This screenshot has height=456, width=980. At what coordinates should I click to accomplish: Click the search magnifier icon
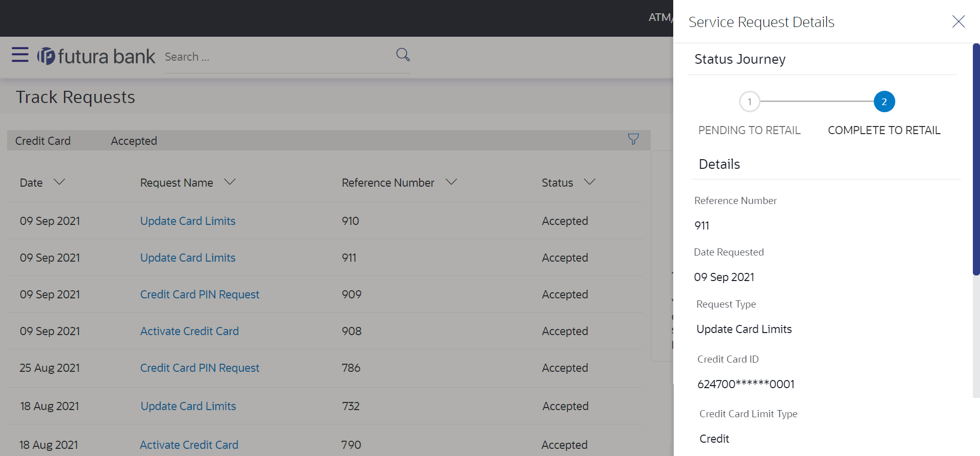click(403, 55)
